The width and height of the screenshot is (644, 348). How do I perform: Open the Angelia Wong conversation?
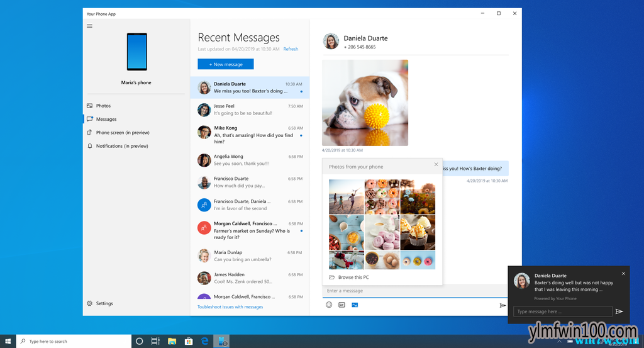pos(250,160)
